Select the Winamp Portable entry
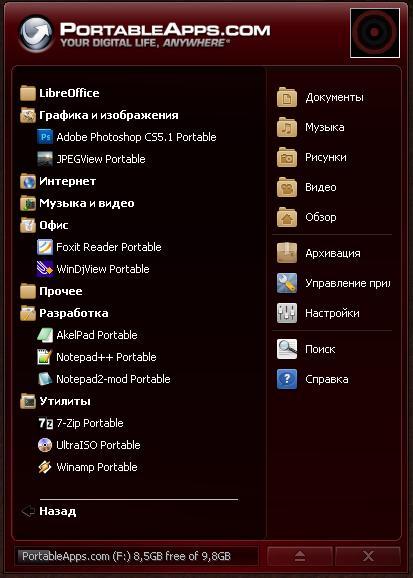Screen dimensions: 413x578 (97, 467)
